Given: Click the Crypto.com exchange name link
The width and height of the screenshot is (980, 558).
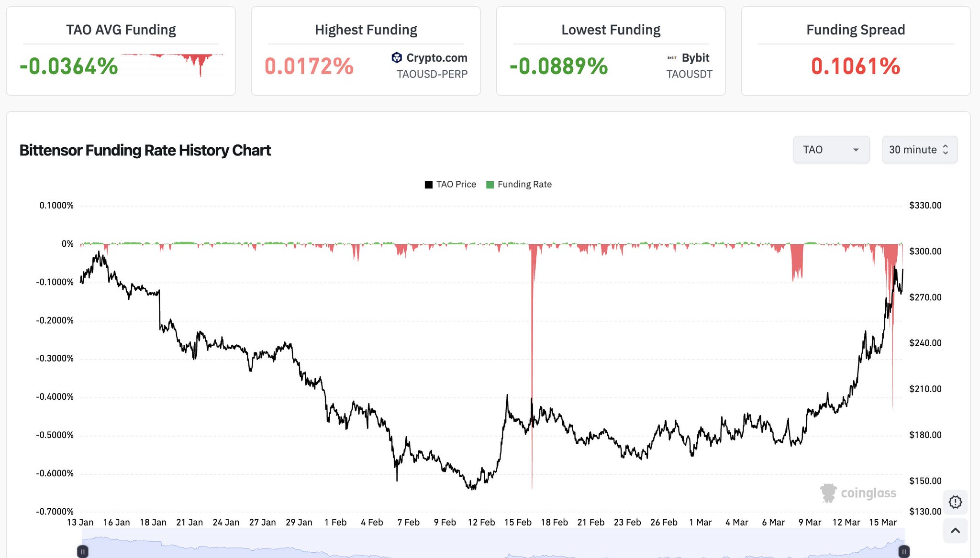Looking at the screenshot, I should pos(436,58).
